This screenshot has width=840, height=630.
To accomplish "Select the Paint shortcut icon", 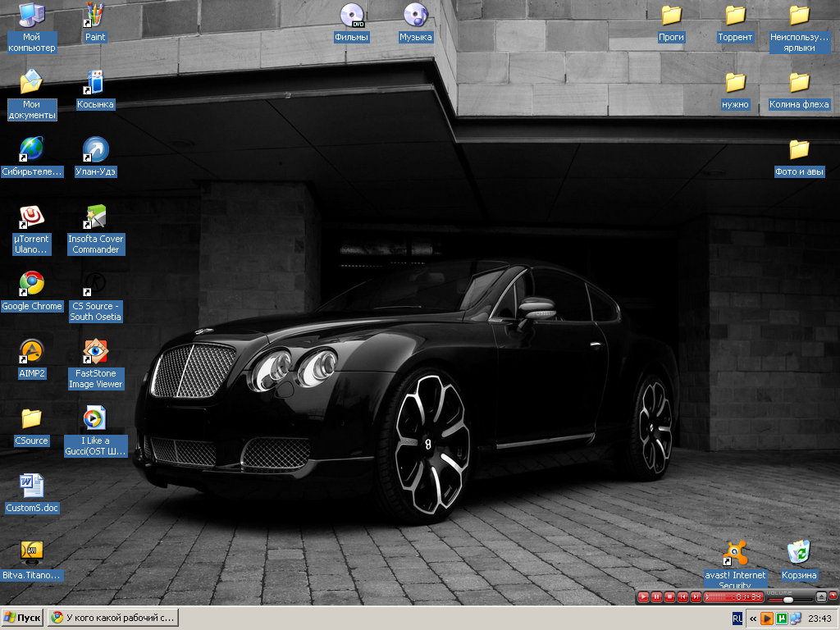I will [x=95, y=15].
